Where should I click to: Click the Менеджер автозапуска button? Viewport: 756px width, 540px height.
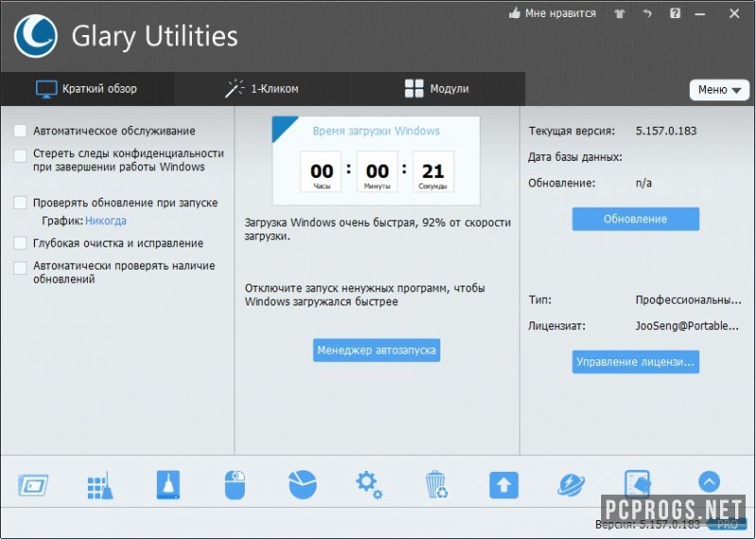(376, 350)
